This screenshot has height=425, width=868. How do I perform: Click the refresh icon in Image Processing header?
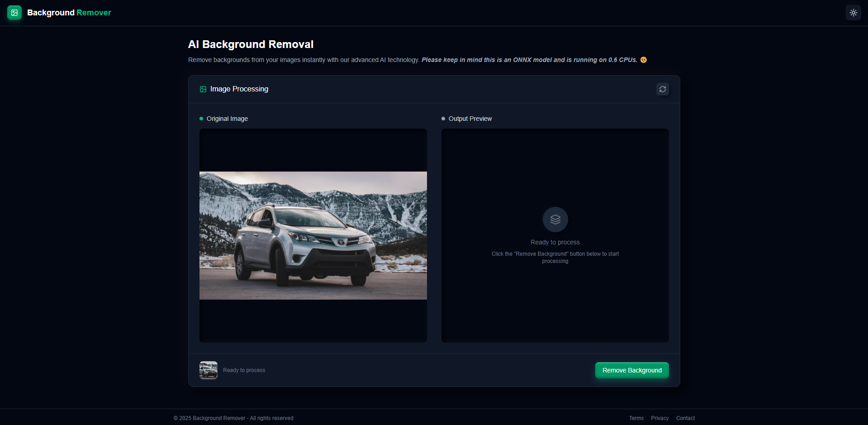662,89
